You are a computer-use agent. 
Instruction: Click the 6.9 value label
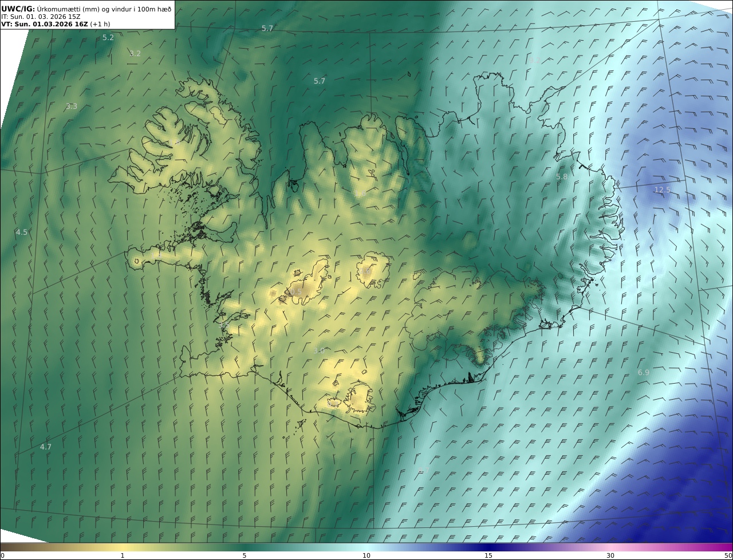click(x=644, y=372)
